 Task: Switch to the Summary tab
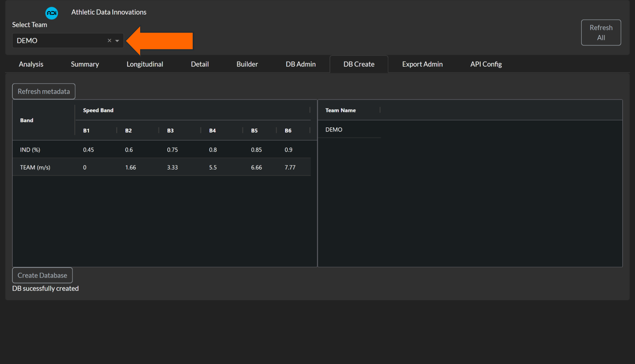point(85,64)
